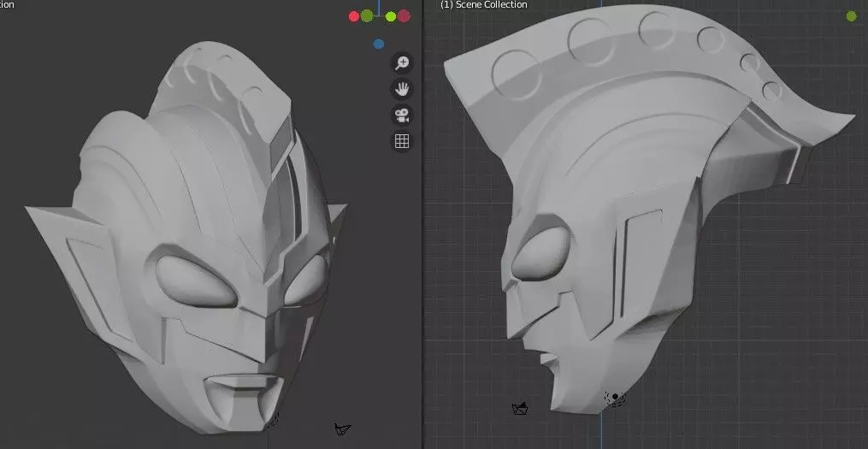Click the dark red axis gizmo circle
The width and height of the screenshot is (868, 449).
coord(404,15)
